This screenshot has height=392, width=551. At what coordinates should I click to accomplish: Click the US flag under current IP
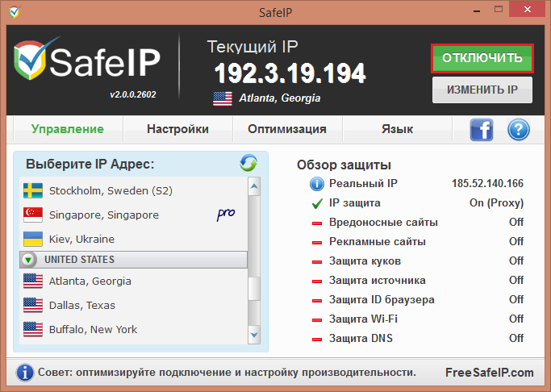[223, 98]
